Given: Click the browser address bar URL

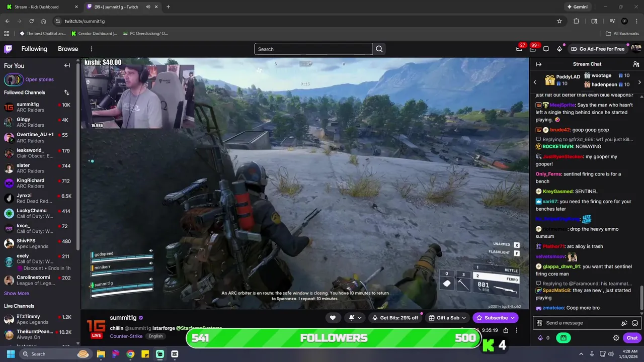Looking at the screenshot, I should tap(85, 21).
